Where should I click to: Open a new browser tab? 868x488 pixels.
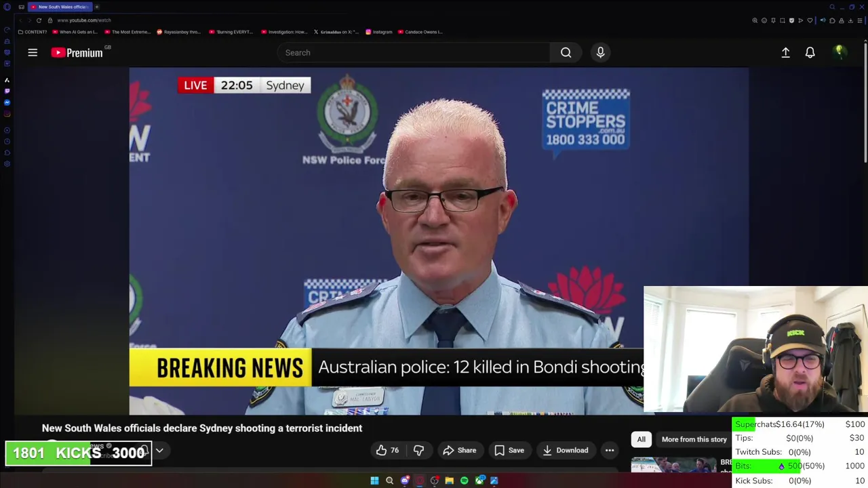(x=96, y=7)
